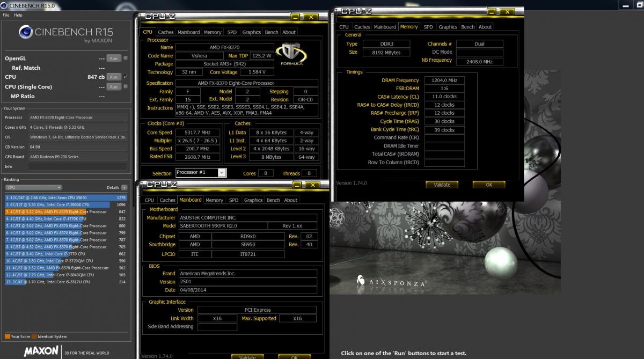This screenshot has height=359, width=644.
Task: Click the DRAM Frequency value 1204.0 MHz
Action: (444, 80)
